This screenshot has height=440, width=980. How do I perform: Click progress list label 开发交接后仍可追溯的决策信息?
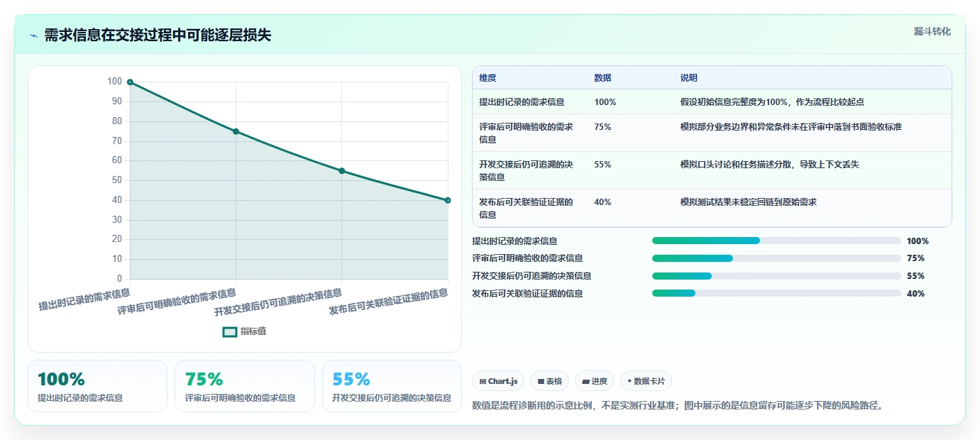(x=532, y=276)
